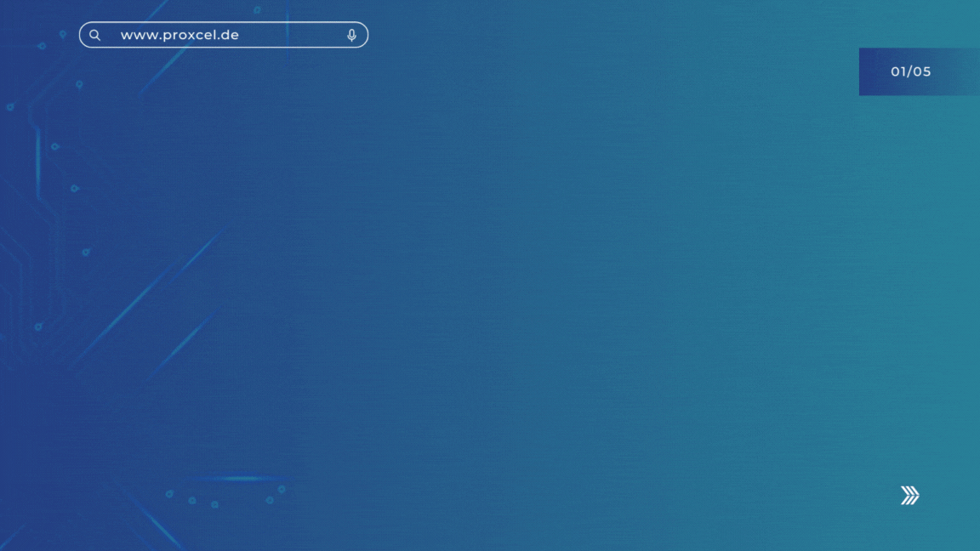Click the circuit node left of search bar
Viewport: 980px width, 551px height.
62,35
